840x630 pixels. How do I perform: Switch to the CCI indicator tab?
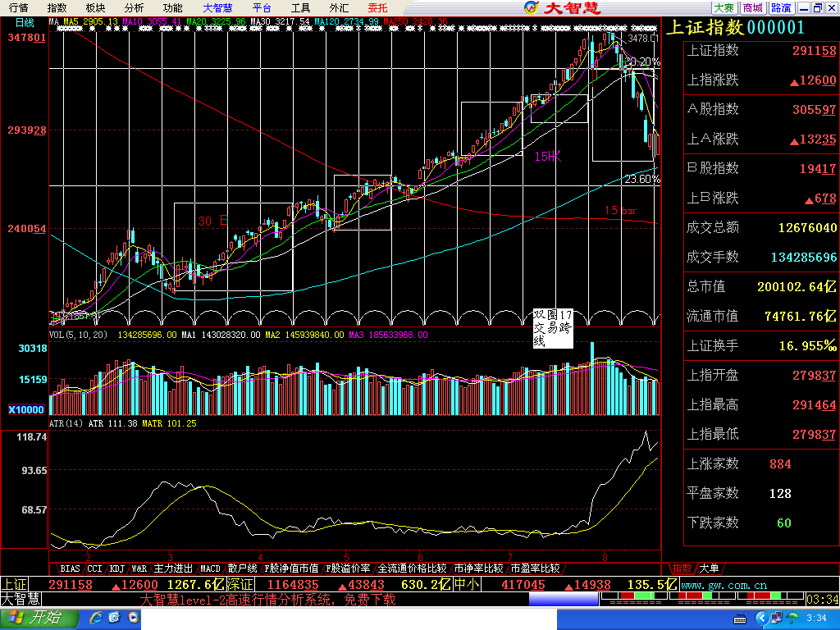coord(94,568)
